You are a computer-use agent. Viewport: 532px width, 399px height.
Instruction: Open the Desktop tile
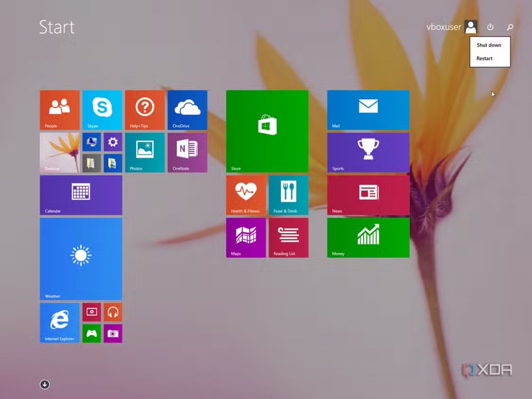click(x=60, y=152)
